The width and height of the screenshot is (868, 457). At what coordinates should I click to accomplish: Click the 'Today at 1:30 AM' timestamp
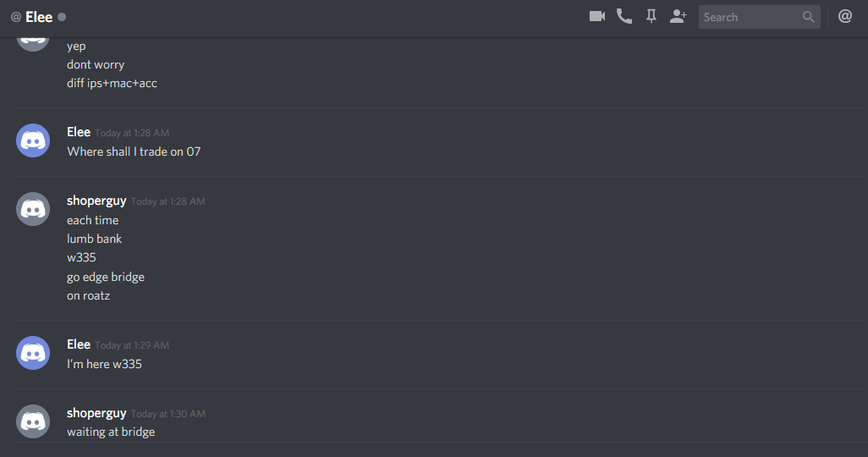[x=168, y=414]
